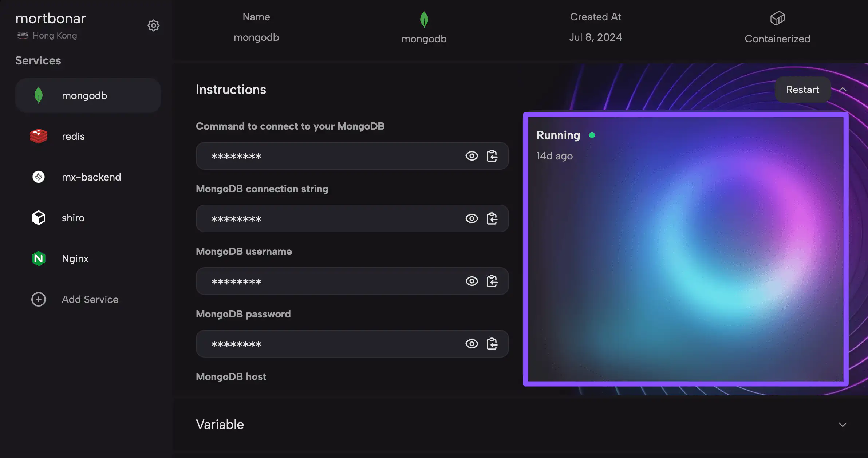Toggle visibility of MongoDB password field
This screenshot has height=458, width=868.
tap(471, 343)
